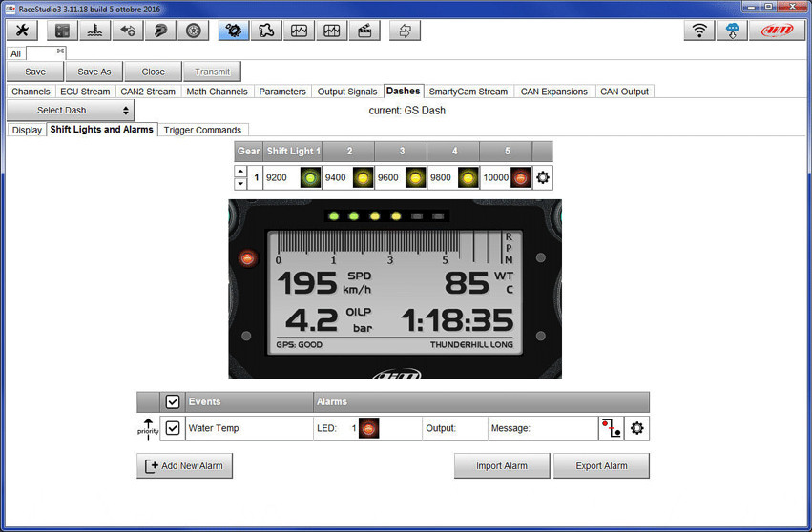812x532 pixels.
Task: Open the CAN2 Stream tab
Action: 148,92
